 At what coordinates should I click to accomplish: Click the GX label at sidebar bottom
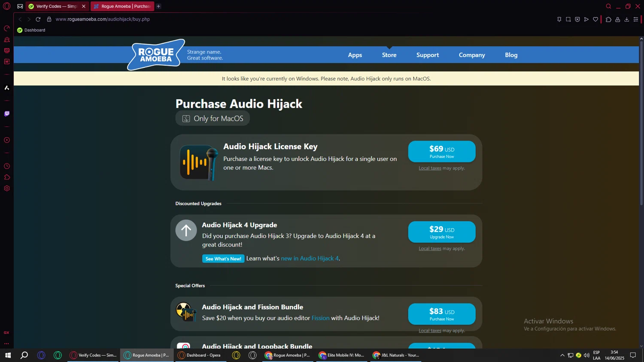6,332
